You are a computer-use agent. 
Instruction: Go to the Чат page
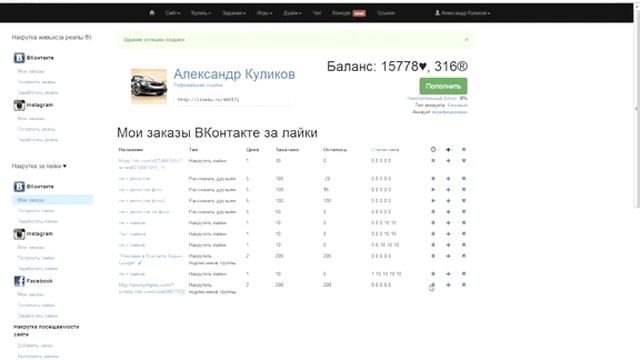tap(317, 13)
